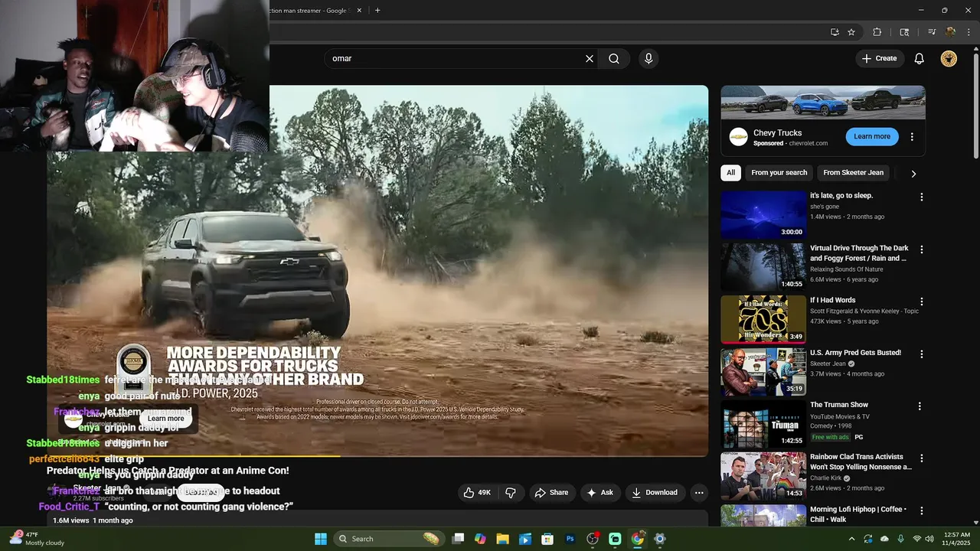980x551 pixels.
Task: Click the Create button
Action: click(879, 58)
